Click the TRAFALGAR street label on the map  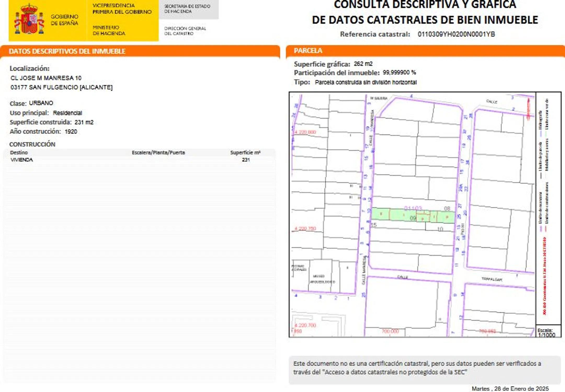(492, 279)
